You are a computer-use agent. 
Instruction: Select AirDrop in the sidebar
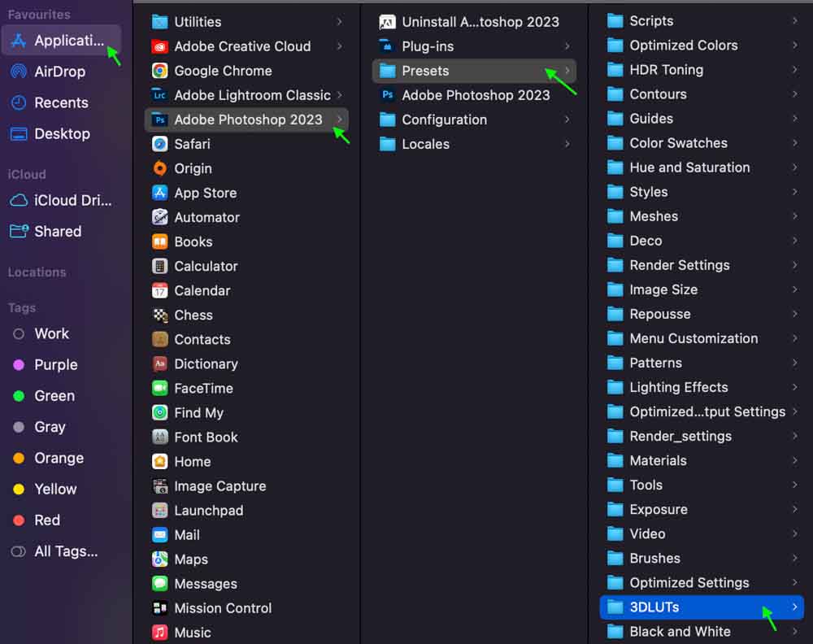coord(59,72)
